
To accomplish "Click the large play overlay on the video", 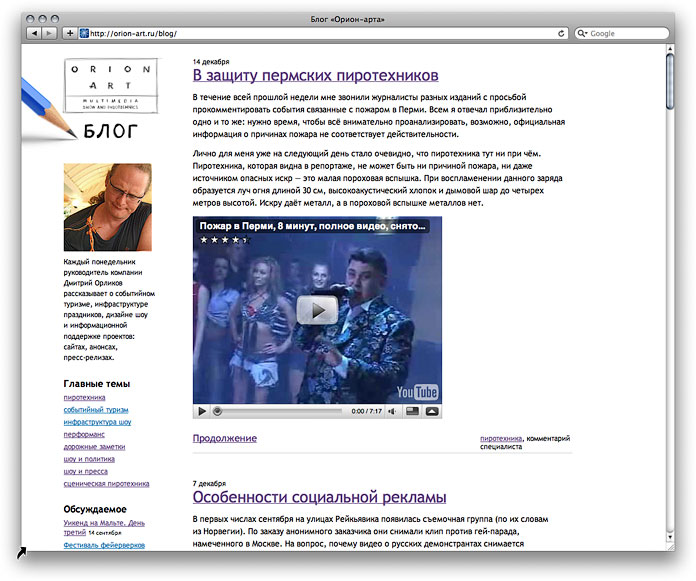I will 317,310.
